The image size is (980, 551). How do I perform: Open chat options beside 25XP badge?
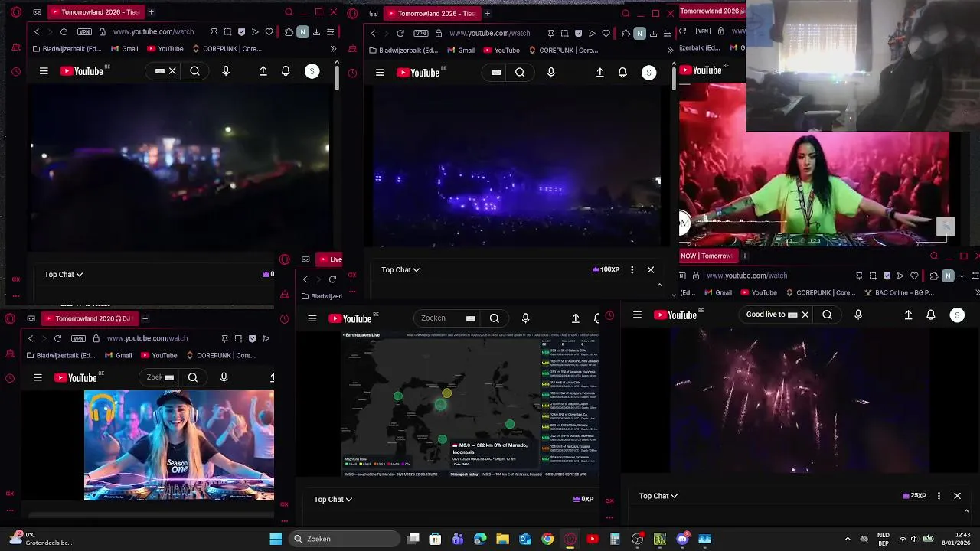pos(939,496)
